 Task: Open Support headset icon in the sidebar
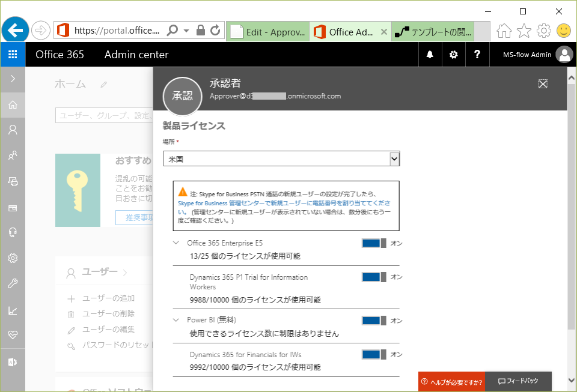click(13, 232)
